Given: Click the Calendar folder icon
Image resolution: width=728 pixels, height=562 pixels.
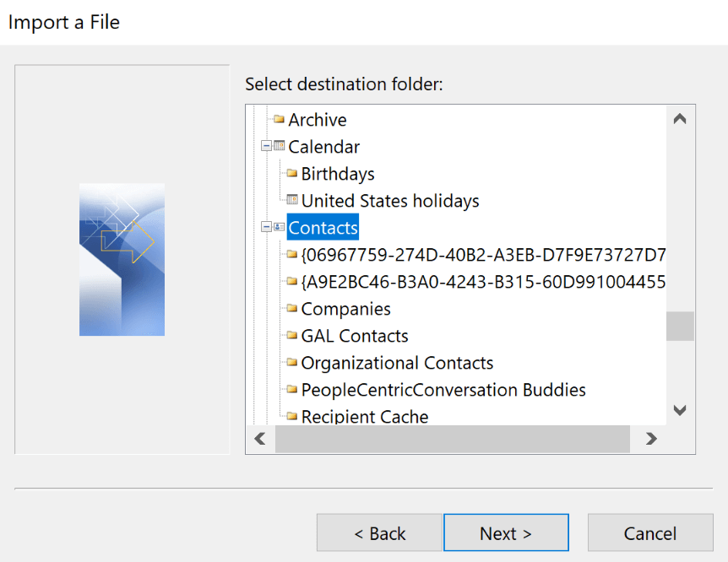Looking at the screenshot, I should pos(280,146).
